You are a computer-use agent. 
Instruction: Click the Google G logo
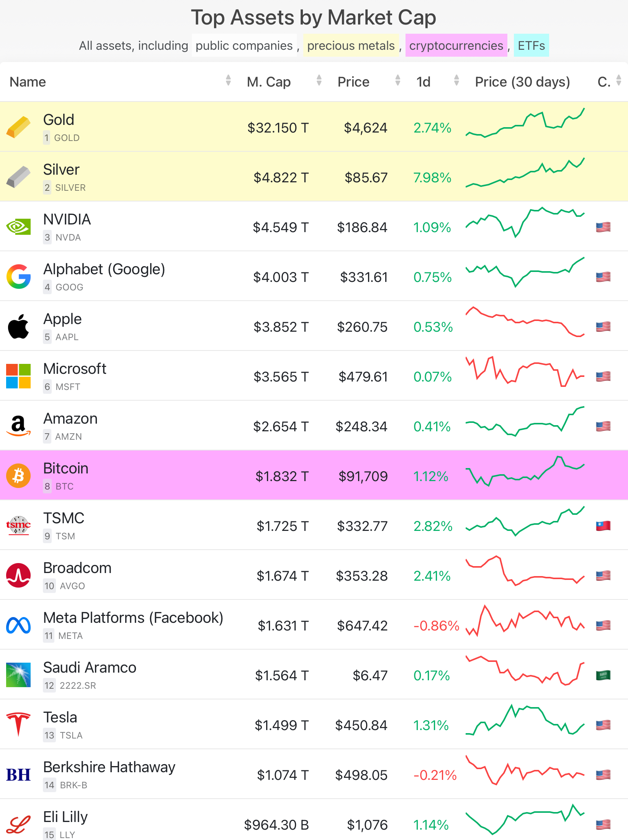[x=18, y=277]
